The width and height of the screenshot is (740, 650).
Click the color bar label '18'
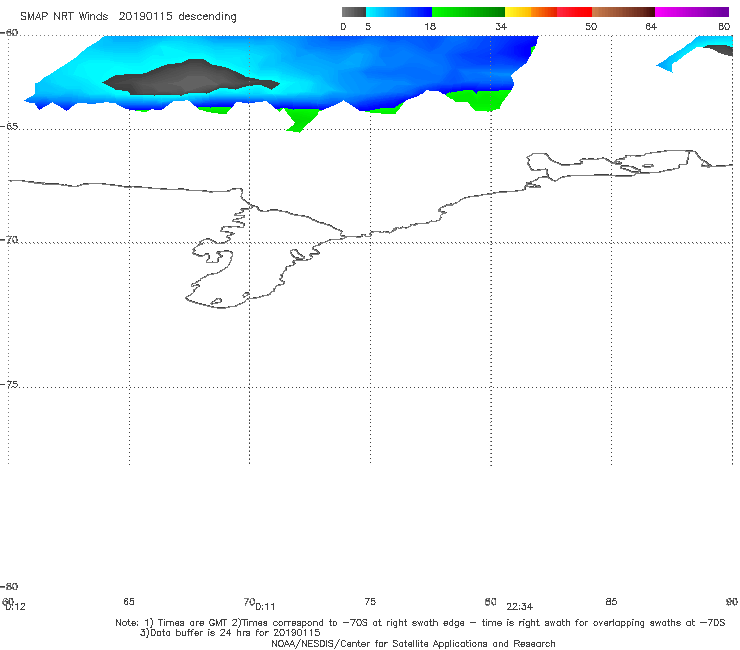[x=430, y=26]
